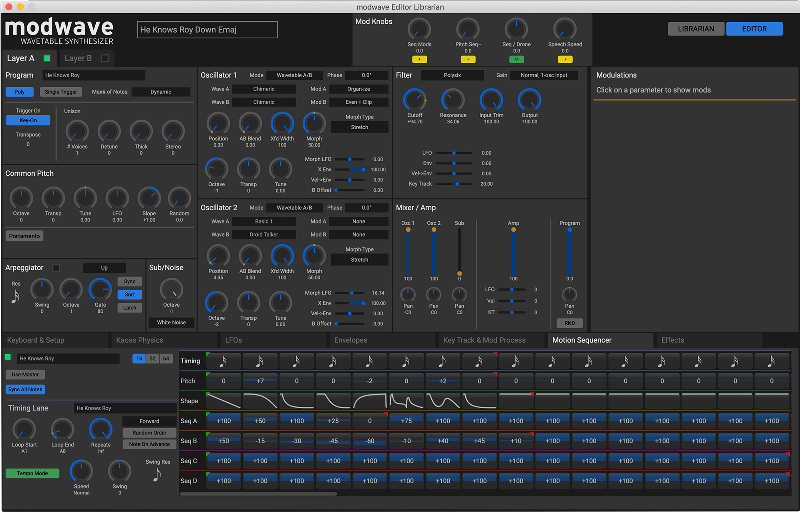This screenshot has width=800, height=512.
Task: Click the Random Order button
Action: coord(149,433)
